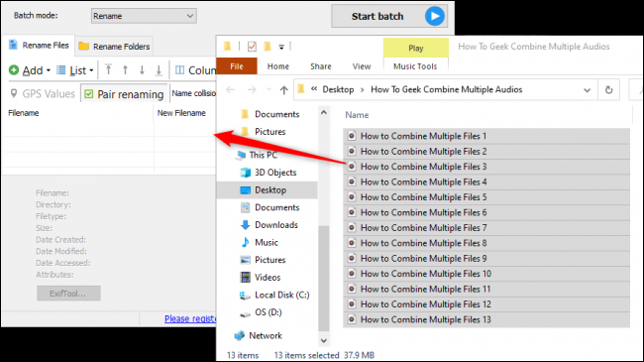This screenshot has height=362, width=644.
Task: Select the Music folder icon
Action: [245, 242]
